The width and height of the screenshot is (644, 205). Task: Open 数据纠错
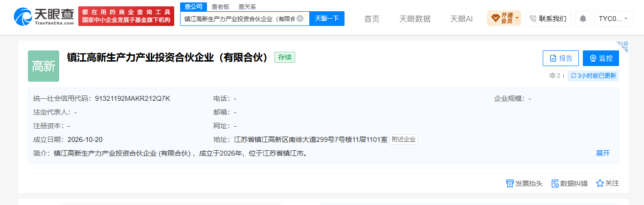(570, 183)
